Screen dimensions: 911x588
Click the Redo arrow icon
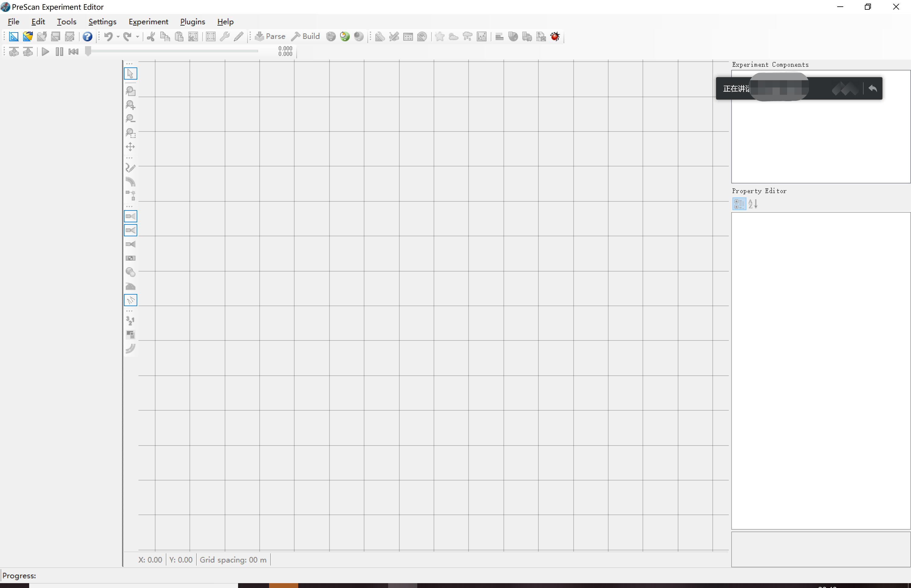pyautogui.click(x=128, y=36)
